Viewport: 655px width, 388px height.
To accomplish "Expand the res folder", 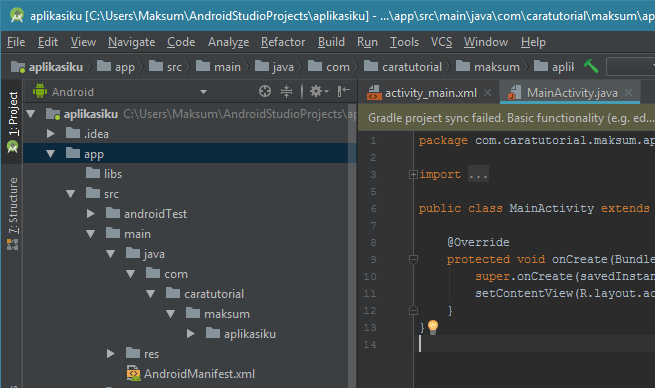I will click(x=111, y=354).
